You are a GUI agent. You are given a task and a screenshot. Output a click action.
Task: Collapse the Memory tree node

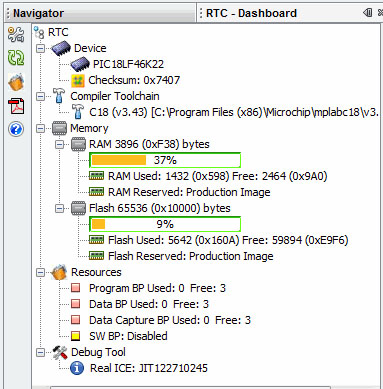pos(40,129)
